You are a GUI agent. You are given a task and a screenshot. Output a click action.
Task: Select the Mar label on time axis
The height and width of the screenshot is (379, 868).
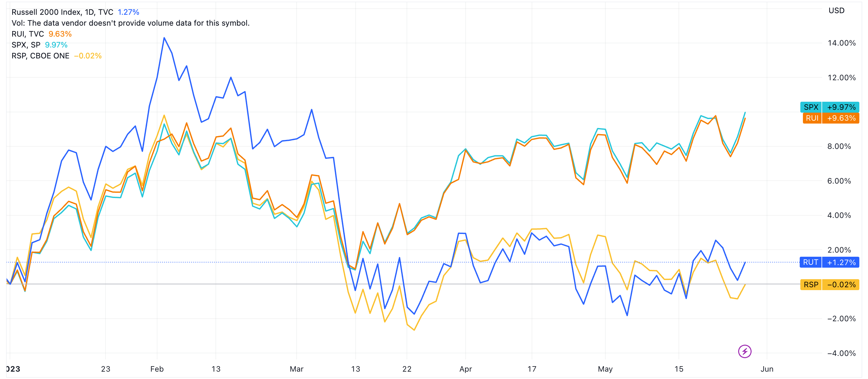tap(296, 369)
